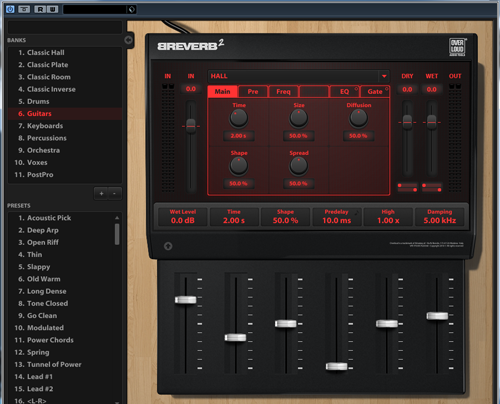This screenshot has height=404, width=500.
Task: Switch to the Pre tab
Action: 253,92
